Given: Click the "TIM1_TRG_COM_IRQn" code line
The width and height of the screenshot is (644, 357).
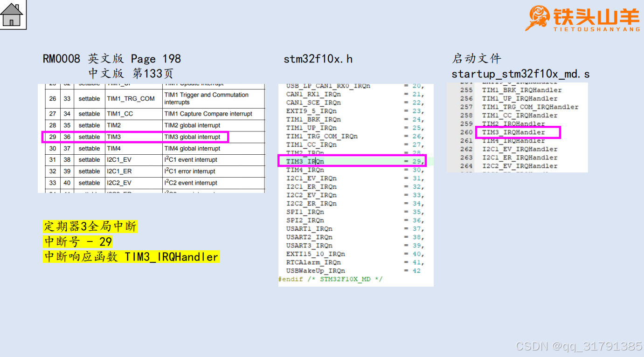Looking at the screenshot, I should point(355,136).
